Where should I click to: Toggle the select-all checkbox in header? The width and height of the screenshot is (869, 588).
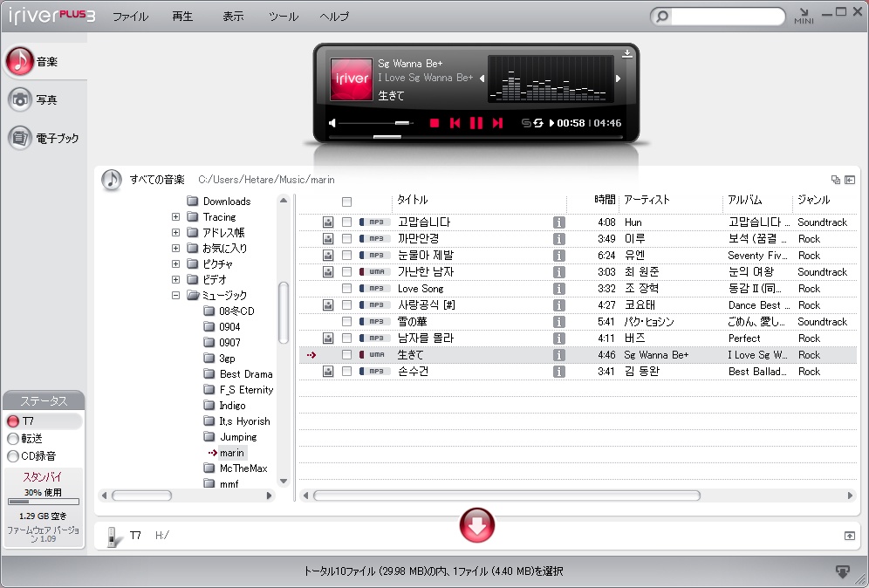(347, 202)
